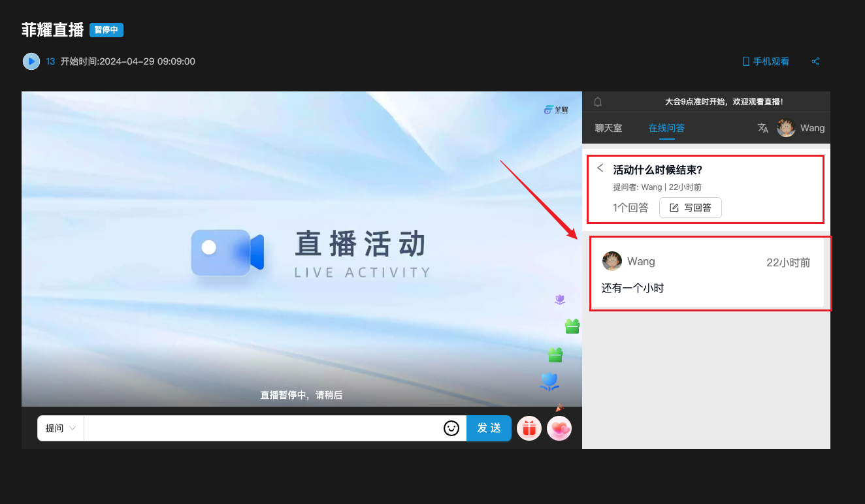This screenshot has width=865, height=504.
Task: Tap the pink heart like icon
Action: click(x=559, y=429)
